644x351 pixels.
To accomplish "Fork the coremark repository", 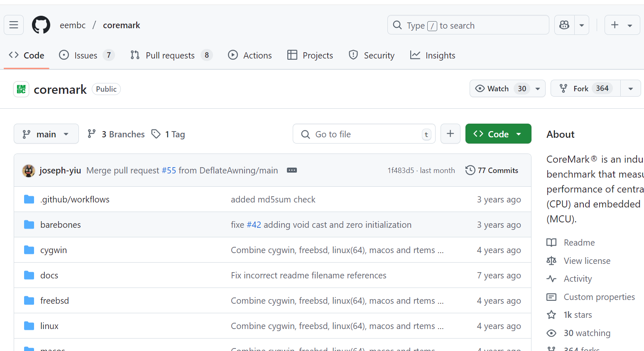I will [585, 88].
